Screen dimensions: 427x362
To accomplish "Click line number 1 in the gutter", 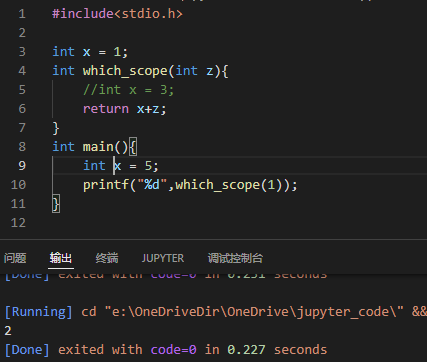I will point(22,14).
